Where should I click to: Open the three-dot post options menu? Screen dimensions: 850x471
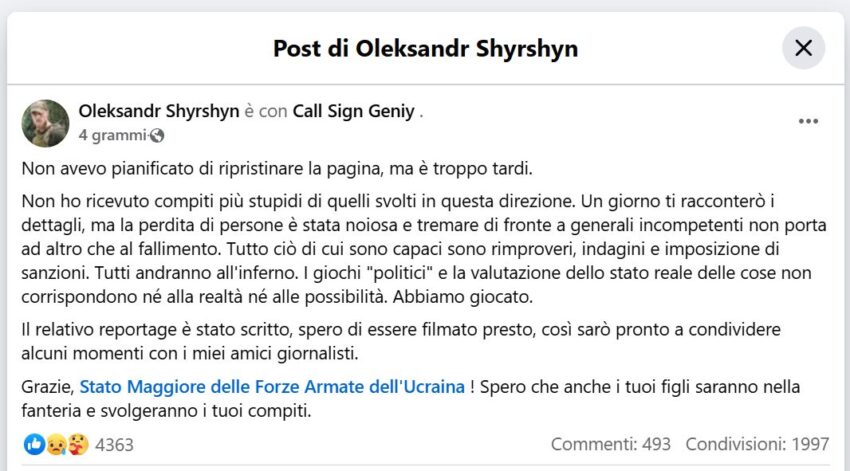808,121
